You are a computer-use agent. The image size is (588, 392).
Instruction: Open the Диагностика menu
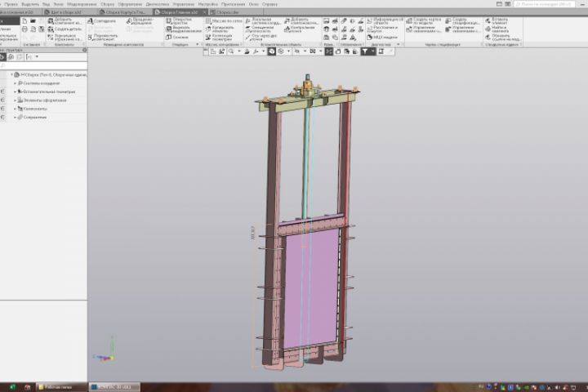click(158, 4)
